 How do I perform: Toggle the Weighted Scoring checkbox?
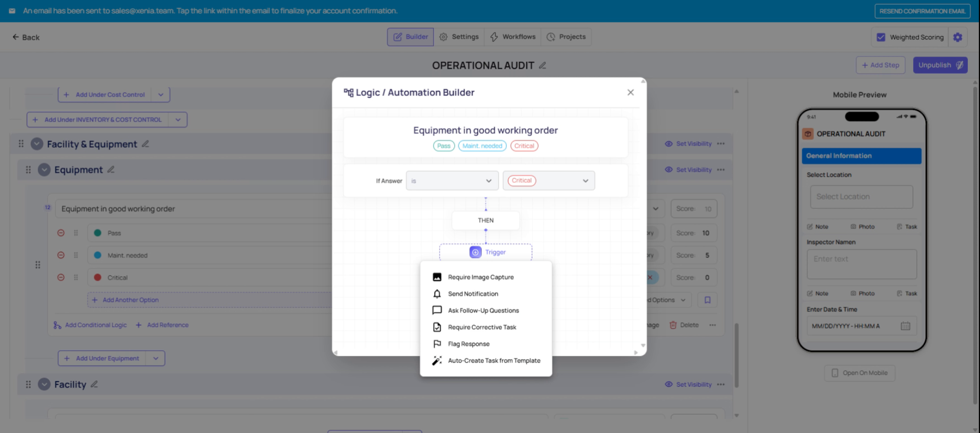[x=880, y=37]
